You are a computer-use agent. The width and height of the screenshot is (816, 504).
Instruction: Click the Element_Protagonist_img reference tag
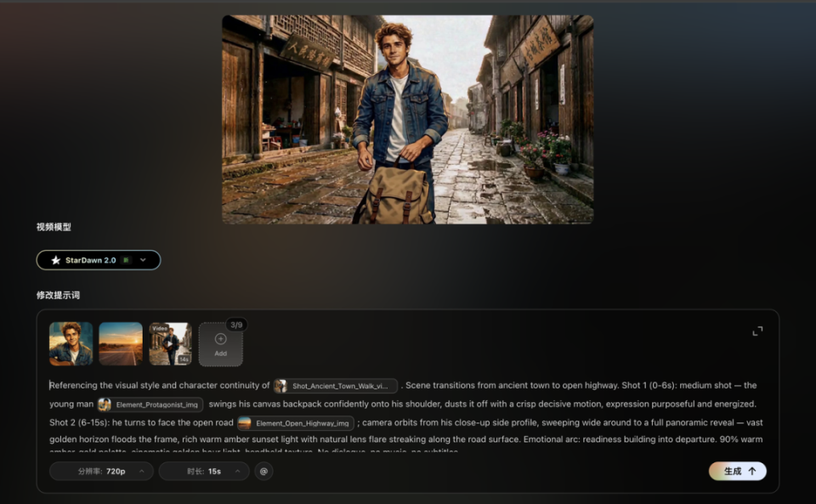150,405
